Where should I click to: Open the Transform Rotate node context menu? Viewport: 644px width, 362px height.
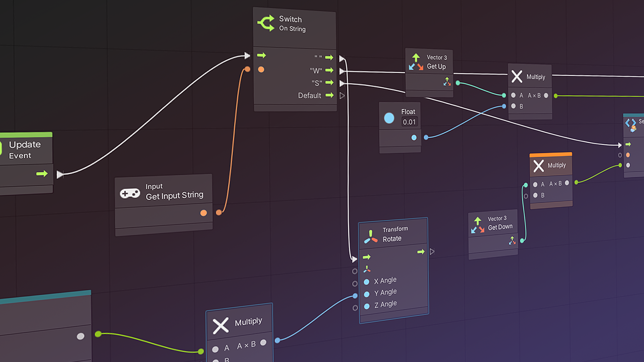pyautogui.click(x=393, y=234)
